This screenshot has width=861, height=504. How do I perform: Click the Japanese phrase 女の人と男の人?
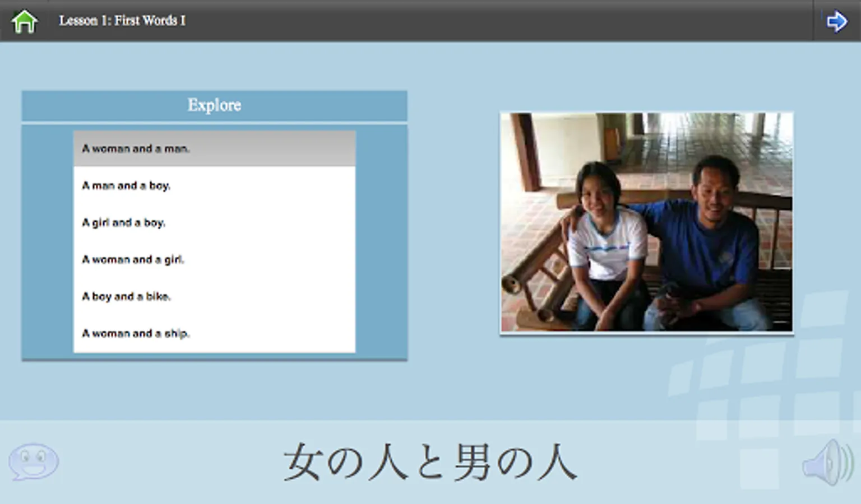click(430, 463)
